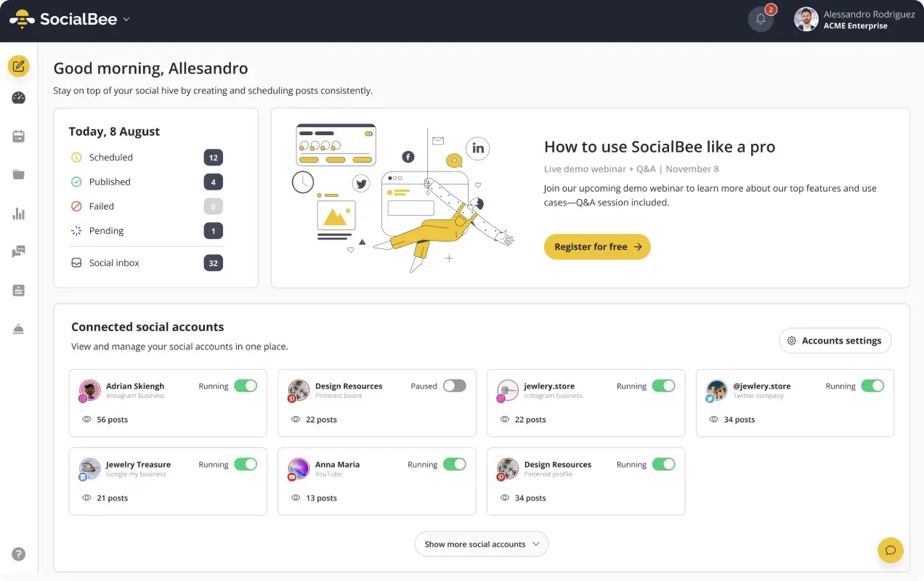
Task: Open the notifications bell icon
Action: (x=761, y=18)
